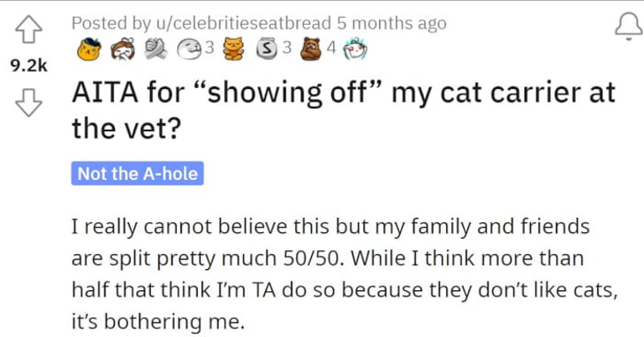Click the count 4 beside bear award
Image resolution: width=644 pixels, height=337 pixels.
pyautogui.click(x=331, y=48)
